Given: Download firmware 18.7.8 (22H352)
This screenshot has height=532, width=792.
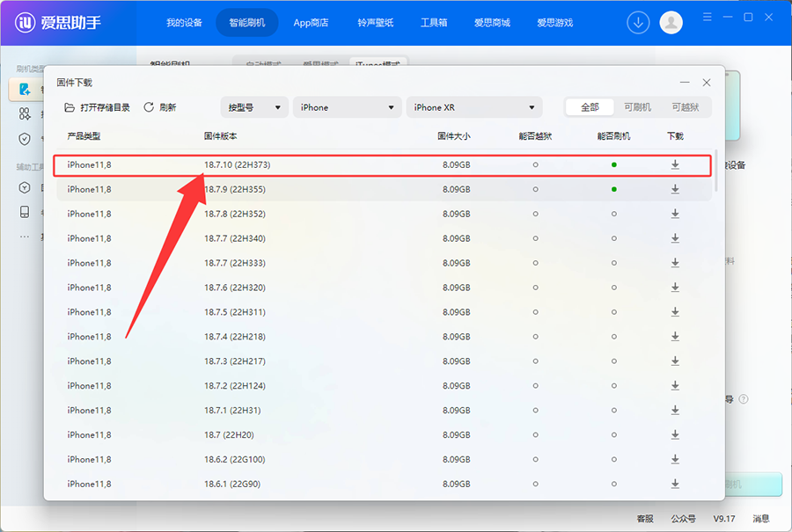Looking at the screenshot, I should coord(675,214).
